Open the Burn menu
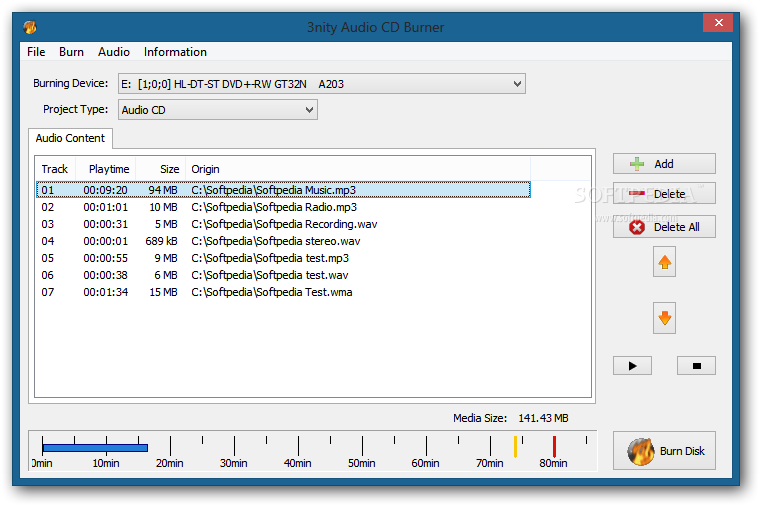The height and width of the screenshot is (506, 760). pos(71,52)
